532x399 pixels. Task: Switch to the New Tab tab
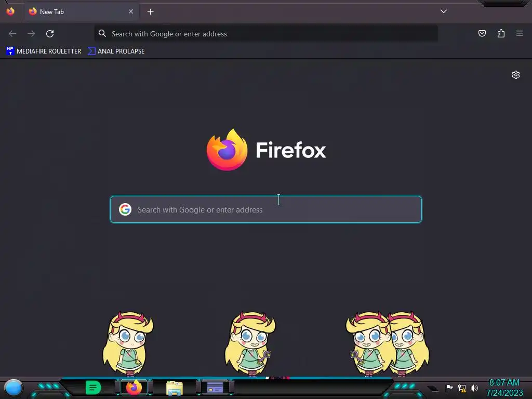click(x=81, y=12)
